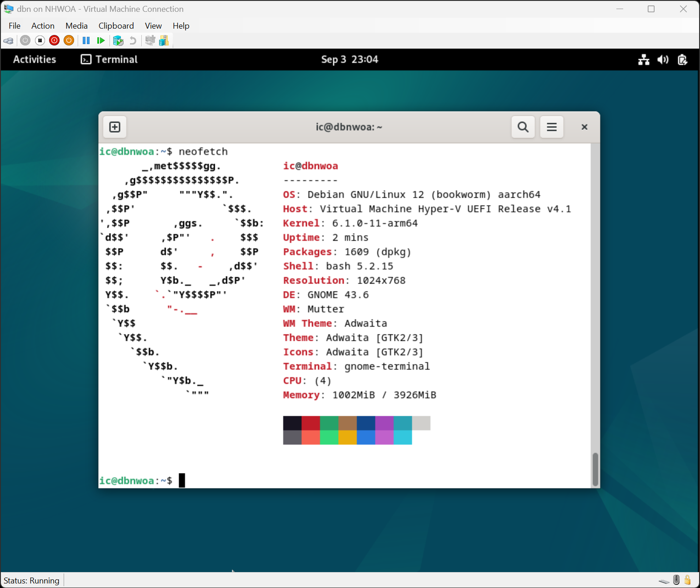Open the Media menu
Screen dimensions: 700x588
click(76, 26)
